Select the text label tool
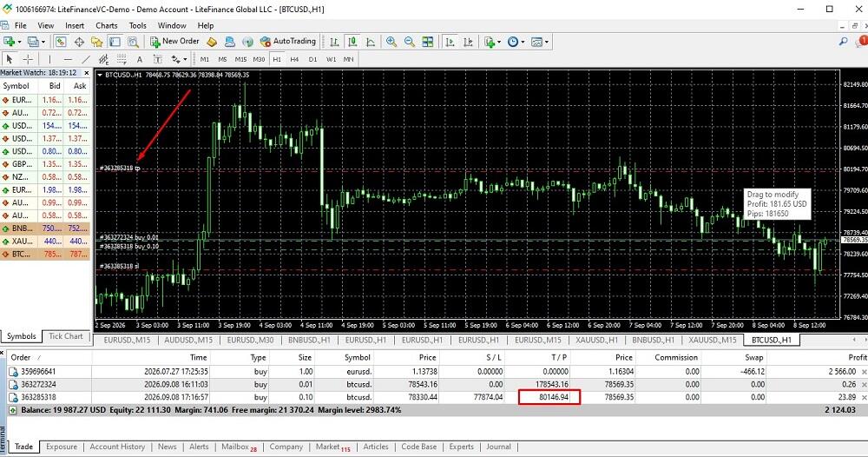The width and height of the screenshot is (868, 457). click(157, 59)
